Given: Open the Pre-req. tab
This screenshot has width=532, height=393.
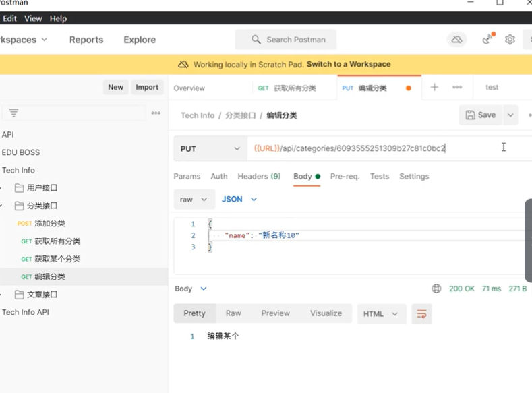Looking at the screenshot, I should click(345, 177).
